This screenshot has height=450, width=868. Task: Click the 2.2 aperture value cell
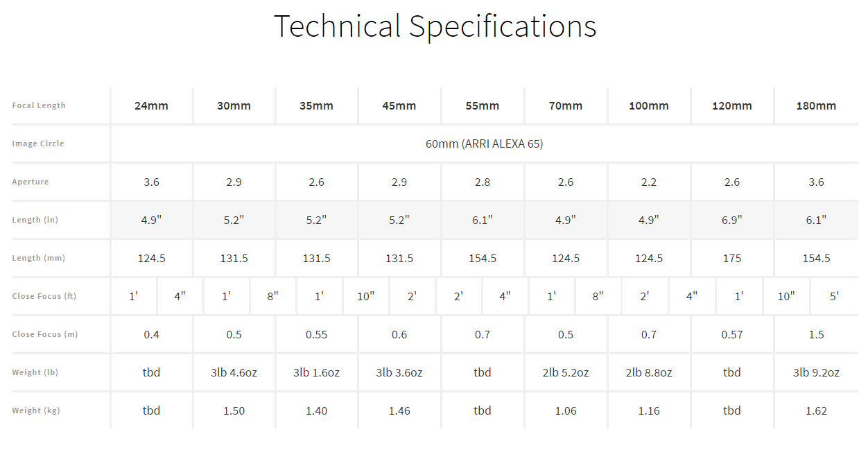pos(649,182)
